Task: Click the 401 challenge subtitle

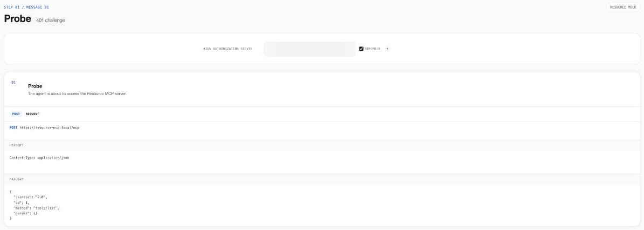Action: point(50,21)
